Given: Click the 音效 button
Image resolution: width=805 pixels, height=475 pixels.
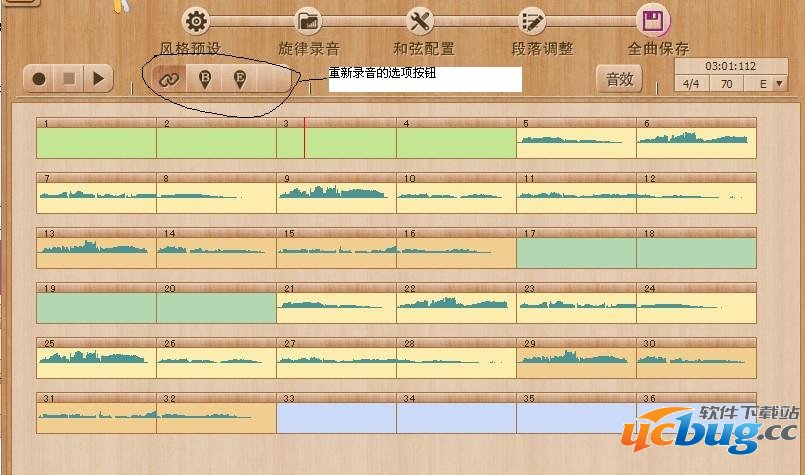Looking at the screenshot, I should pyautogui.click(x=619, y=80).
